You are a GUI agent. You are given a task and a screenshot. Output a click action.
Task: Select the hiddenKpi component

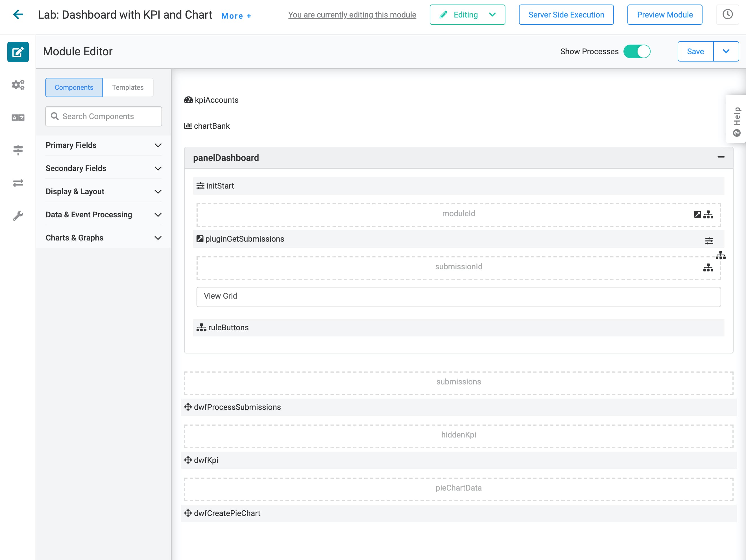pos(458,436)
